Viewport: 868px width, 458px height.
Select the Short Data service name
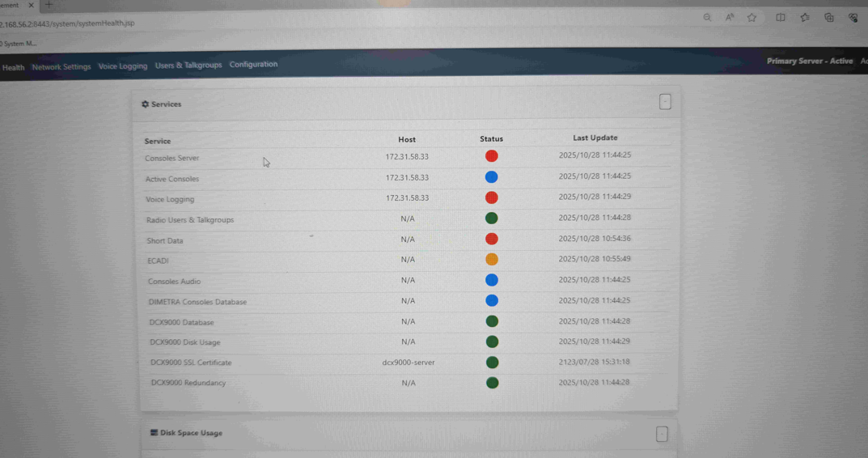tap(165, 241)
